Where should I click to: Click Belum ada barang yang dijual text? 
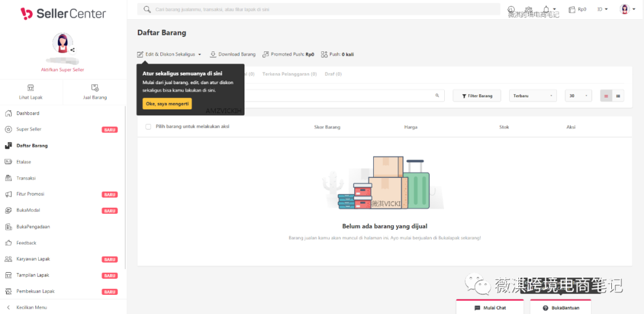pyautogui.click(x=385, y=226)
